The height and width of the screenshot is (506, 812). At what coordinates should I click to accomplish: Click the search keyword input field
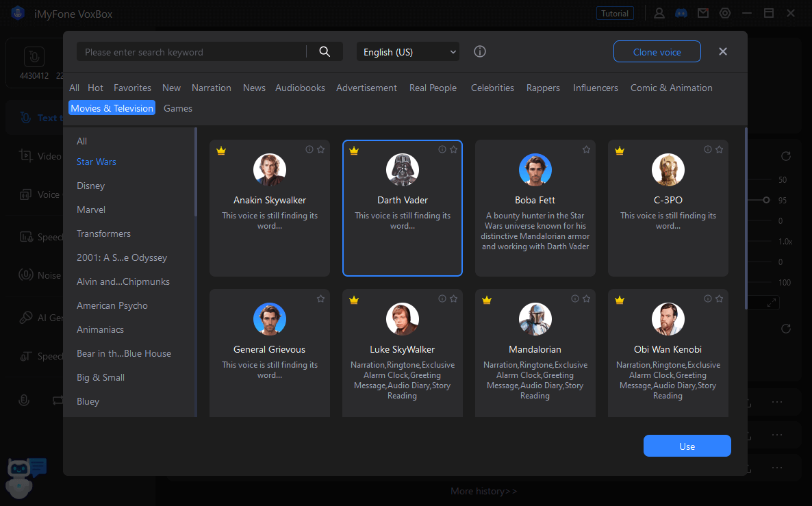192,52
